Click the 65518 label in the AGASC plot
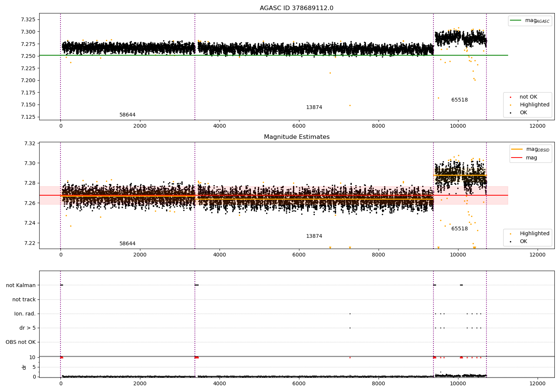This screenshot has width=560, height=392. click(459, 100)
